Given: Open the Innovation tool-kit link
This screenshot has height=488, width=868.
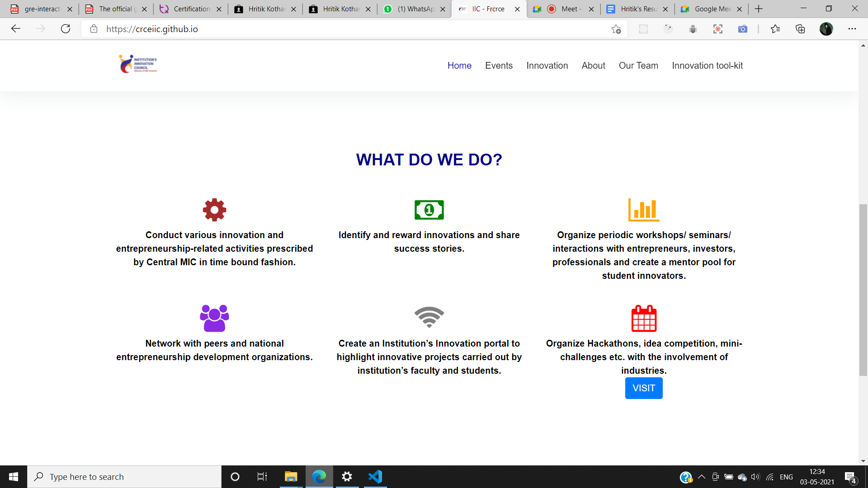Looking at the screenshot, I should pyautogui.click(x=707, y=66).
